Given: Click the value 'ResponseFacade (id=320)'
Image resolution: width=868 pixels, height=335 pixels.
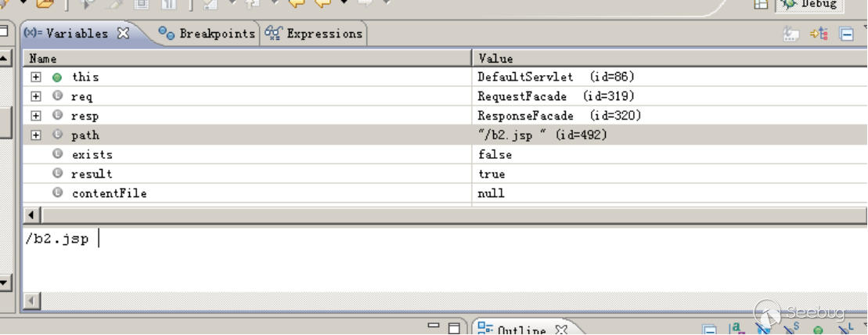Looking at the screenshot, I should point(559,116).
